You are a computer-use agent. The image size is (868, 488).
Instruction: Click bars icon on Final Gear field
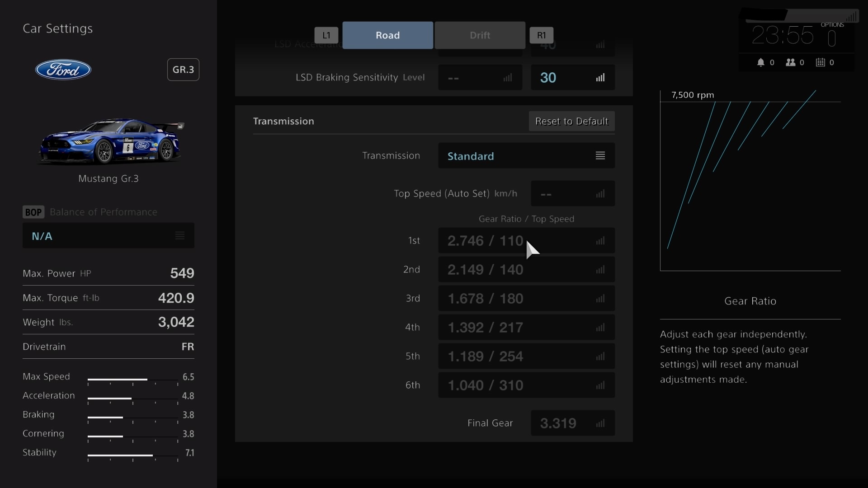pyautogui.click(x=600, y=423)
